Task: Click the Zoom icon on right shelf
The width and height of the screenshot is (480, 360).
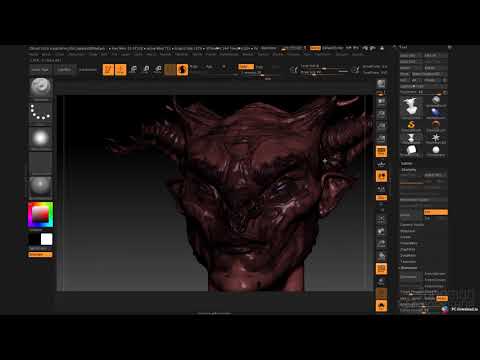Action: coord(381,115)
